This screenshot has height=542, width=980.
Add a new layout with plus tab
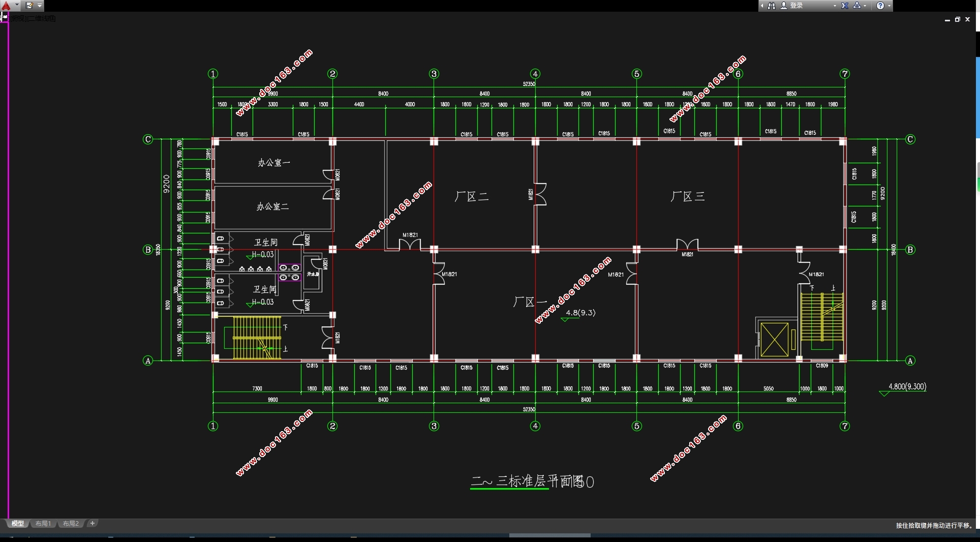[92, 523]
